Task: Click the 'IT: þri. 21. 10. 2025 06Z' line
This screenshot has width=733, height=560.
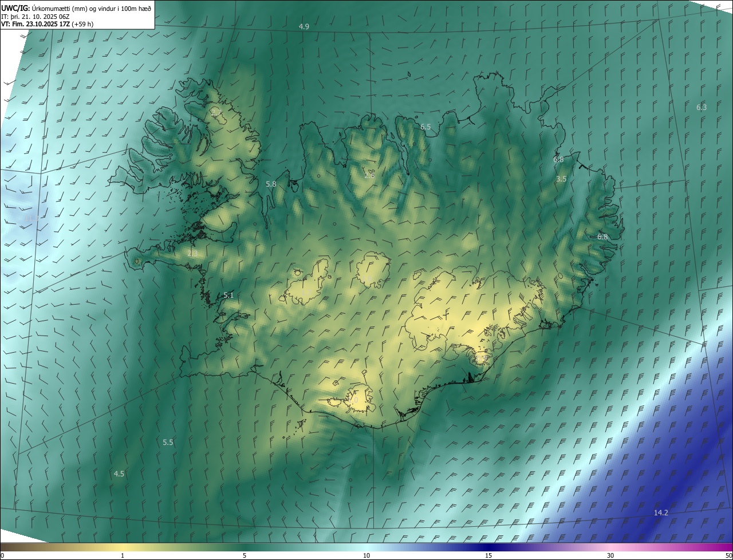Action: pyautogui.click(x=35, y=16)
